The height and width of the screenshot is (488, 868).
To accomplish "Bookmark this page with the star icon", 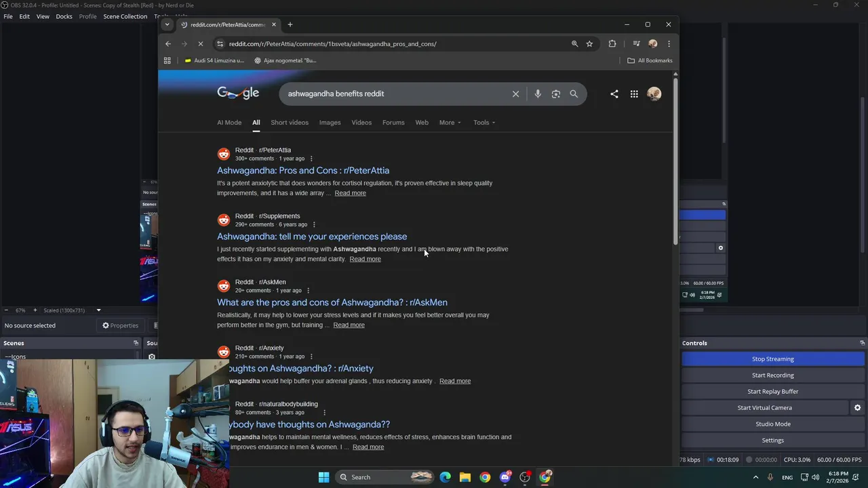I will pyautogui.click(x=589, y=44).
